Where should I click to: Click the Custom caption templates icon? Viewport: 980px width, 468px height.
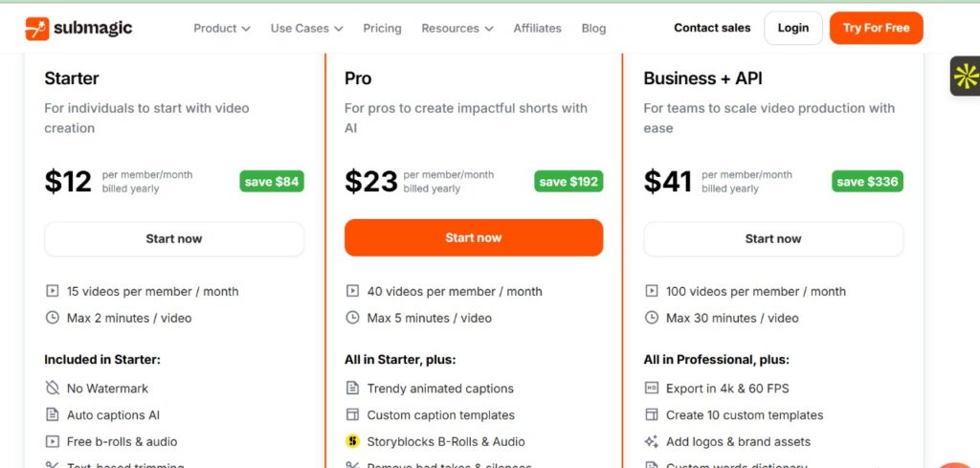[352, 415]
